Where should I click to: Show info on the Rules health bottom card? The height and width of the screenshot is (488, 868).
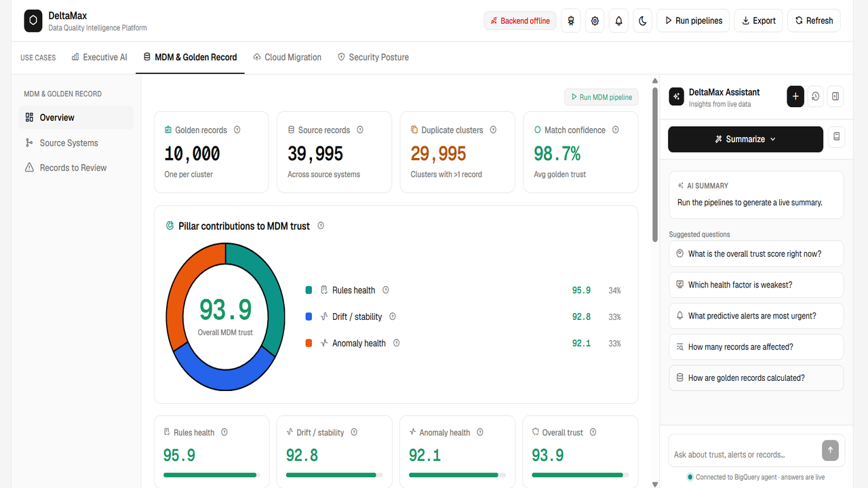pyautogui.click(x=224, y=432)
